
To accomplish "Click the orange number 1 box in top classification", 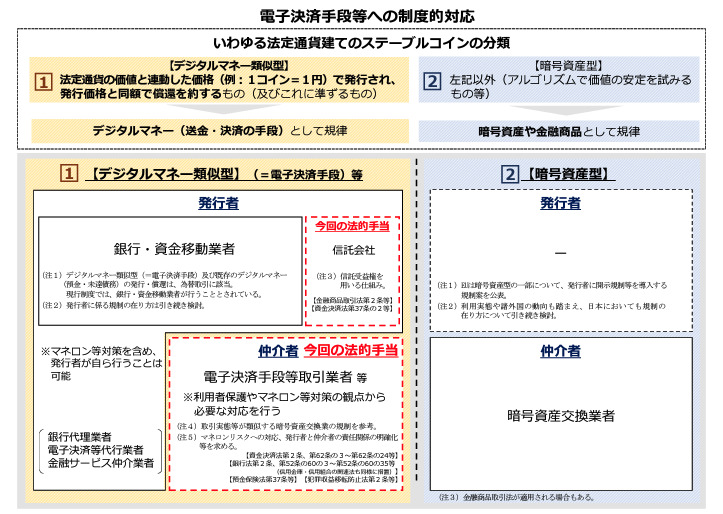I will click(43, 82).
